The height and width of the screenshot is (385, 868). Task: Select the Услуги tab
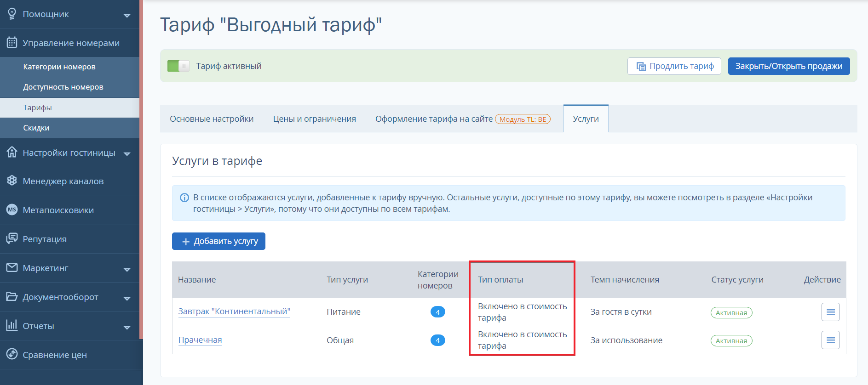point(586,119)
